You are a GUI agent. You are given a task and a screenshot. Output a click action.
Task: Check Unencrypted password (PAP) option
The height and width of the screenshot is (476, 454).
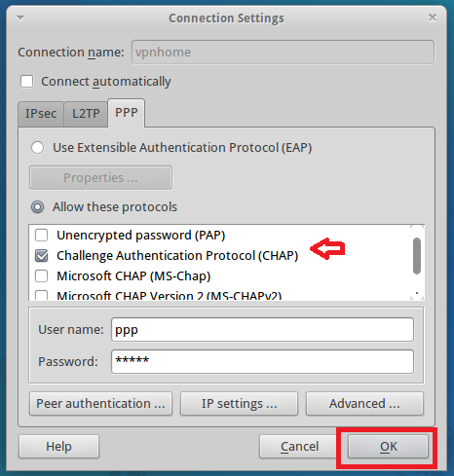[x=41, y=235]
